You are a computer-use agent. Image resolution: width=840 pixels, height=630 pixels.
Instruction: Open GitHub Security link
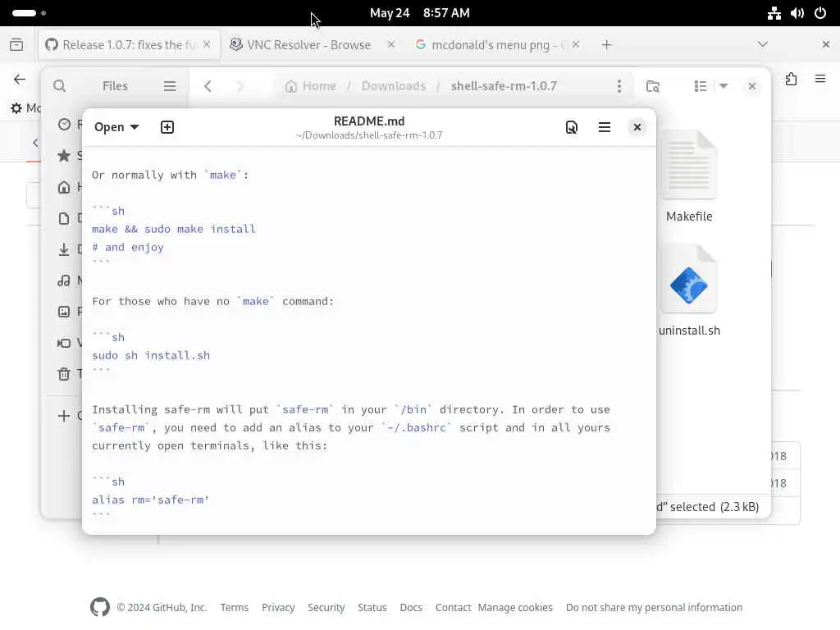click(x=326, y=608)
